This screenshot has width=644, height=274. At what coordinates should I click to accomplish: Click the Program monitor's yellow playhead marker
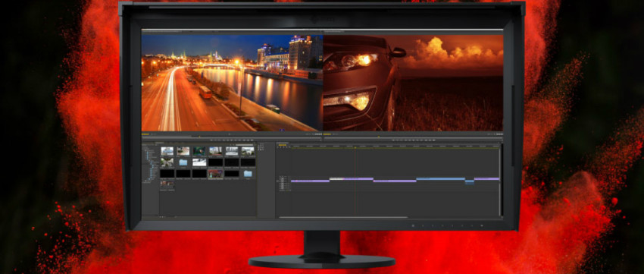[x=378, y=136]
